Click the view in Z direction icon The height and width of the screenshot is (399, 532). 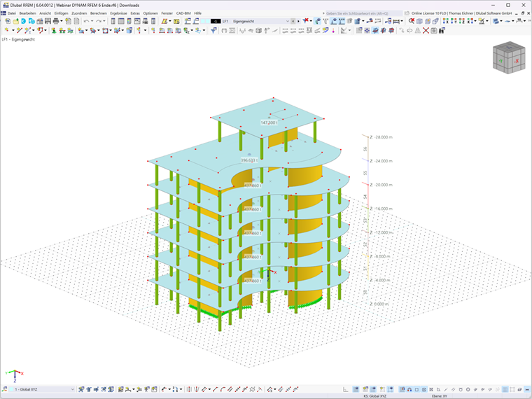pyautogui.click(x=462, y=21)
